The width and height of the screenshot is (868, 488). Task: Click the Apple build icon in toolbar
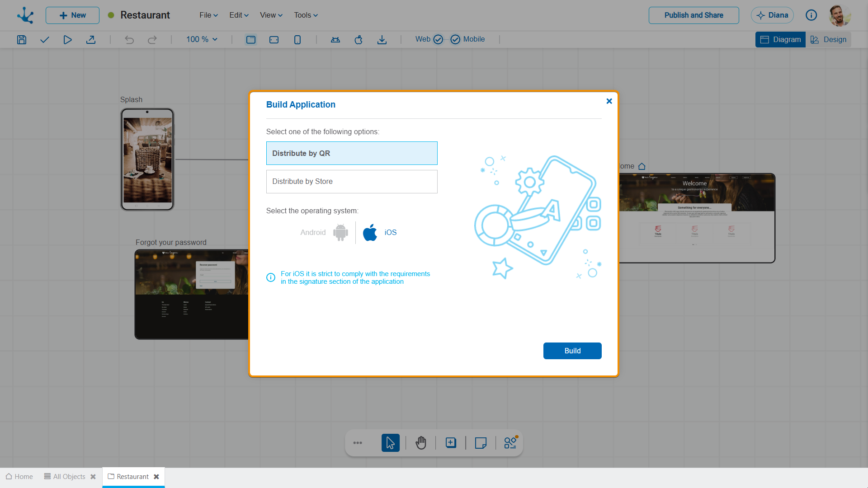359,40
